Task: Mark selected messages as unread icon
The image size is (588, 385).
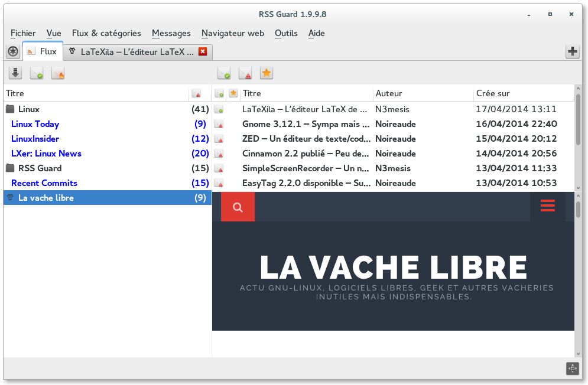Action: 245,73
